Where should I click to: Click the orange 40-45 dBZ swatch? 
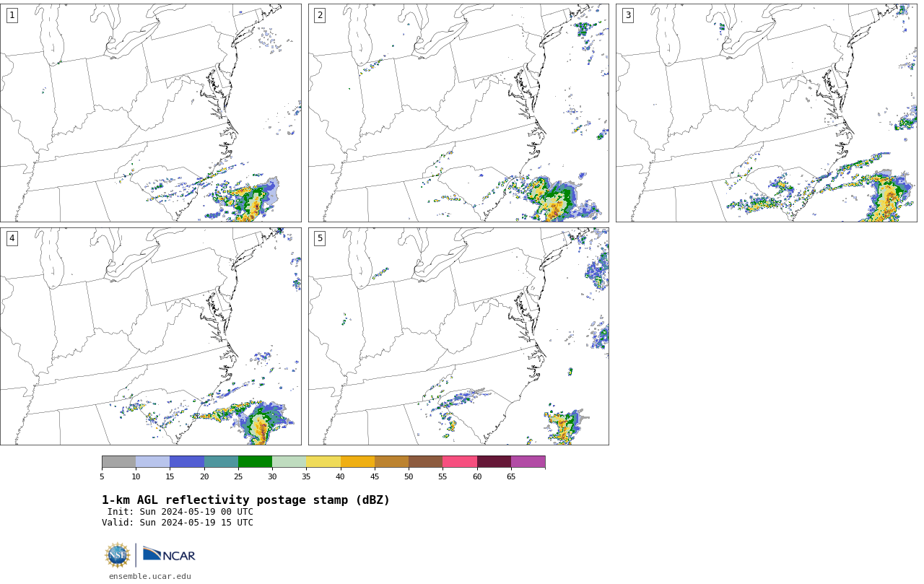(x=357, y=462)
